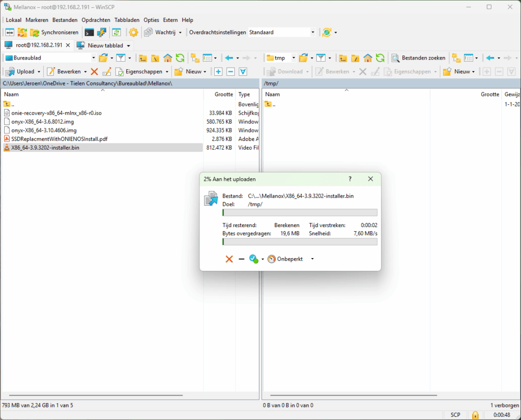Click the remote panel horizontal scrollbar
The width and height of the screenshot is (521, 420).
[354, 396]
